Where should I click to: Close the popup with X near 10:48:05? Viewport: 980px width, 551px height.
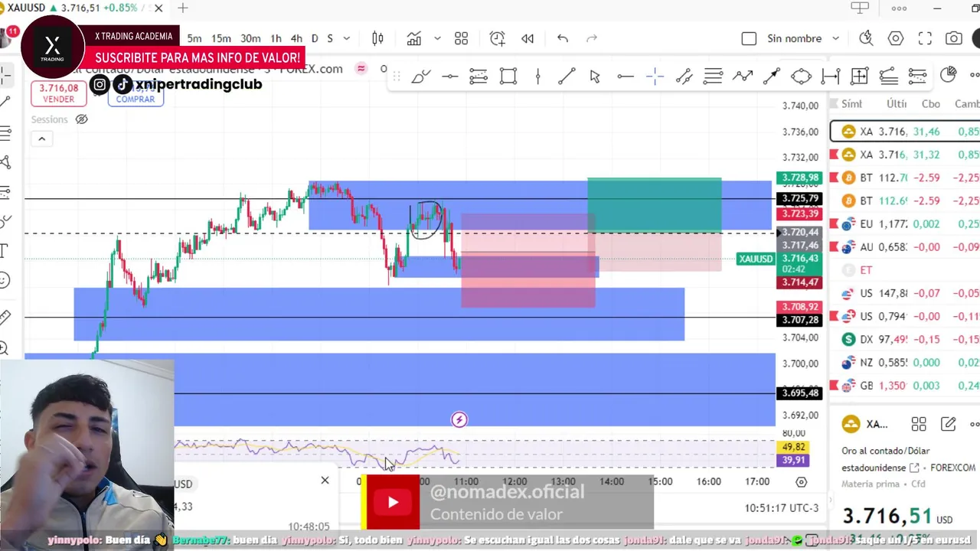pos(325,481)
